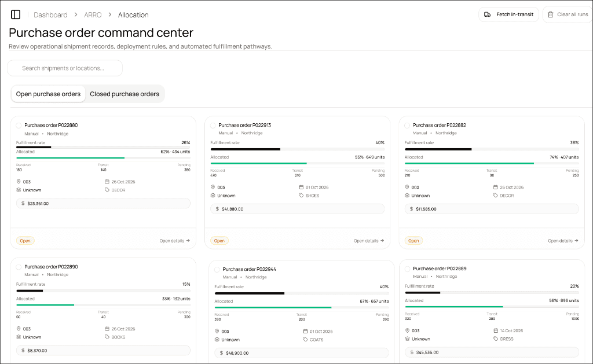Click Purchase order P022944 title
The image size is (593, 364).
click(249, 270)
